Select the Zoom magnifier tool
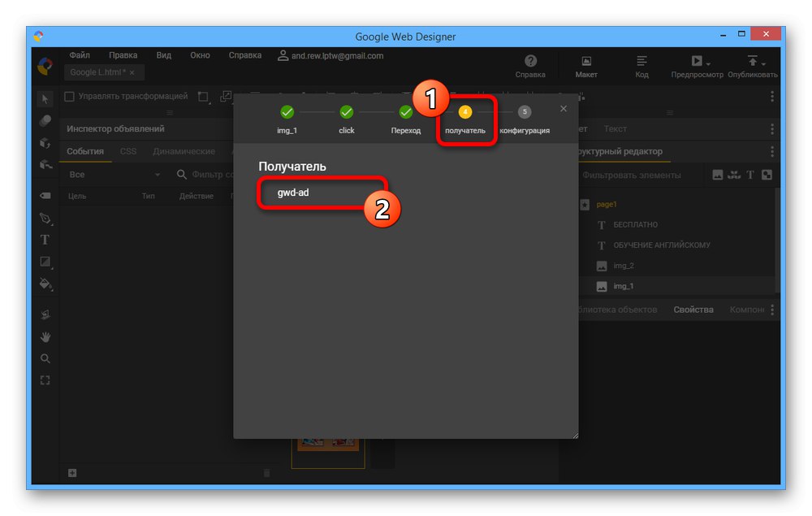Image resolution: width=812 pixels, height=516 pixels. tap(45, 358)
